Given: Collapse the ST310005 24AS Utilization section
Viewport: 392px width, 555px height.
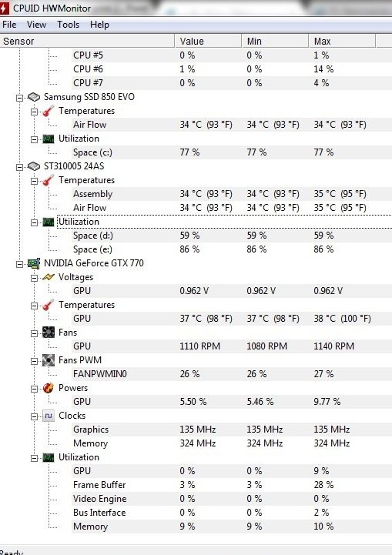Looking at the screenshot, I should tap(35, 222).
